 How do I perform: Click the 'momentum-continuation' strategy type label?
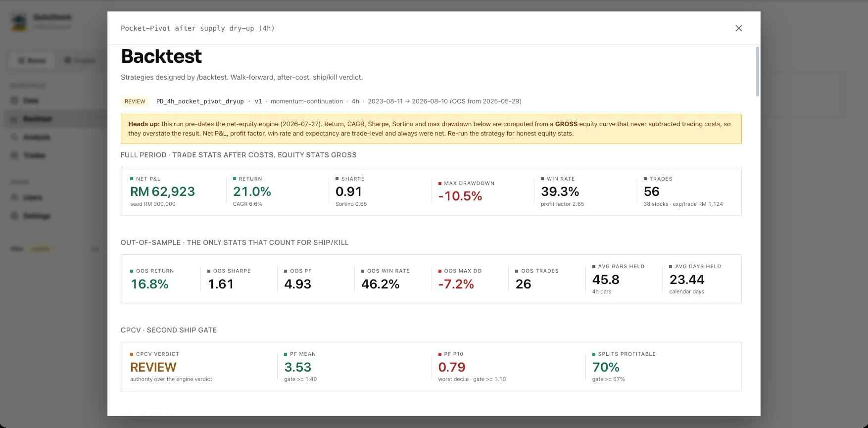click(306, 101)
